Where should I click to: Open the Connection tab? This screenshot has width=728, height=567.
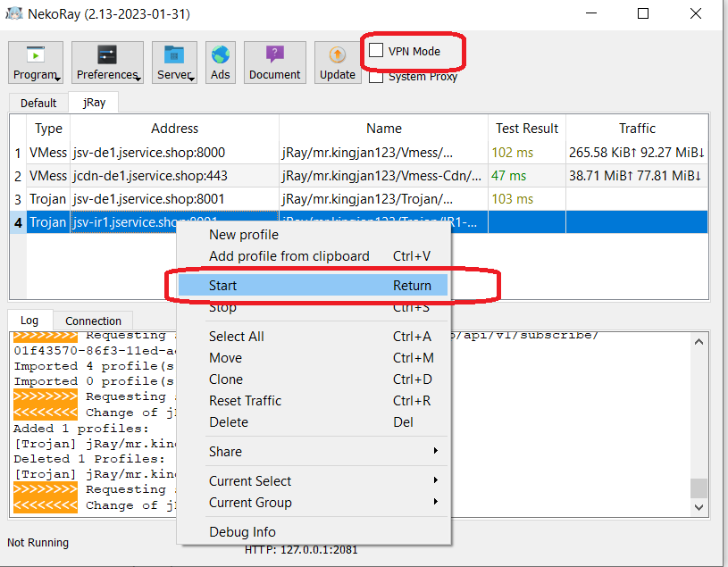(x=93, y=321)
